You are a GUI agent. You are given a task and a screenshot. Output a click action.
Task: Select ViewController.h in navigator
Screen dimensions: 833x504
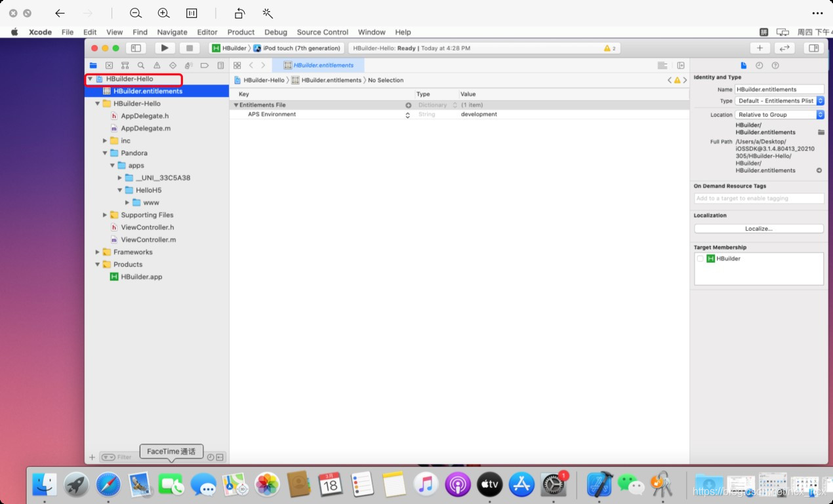point(148,227)
